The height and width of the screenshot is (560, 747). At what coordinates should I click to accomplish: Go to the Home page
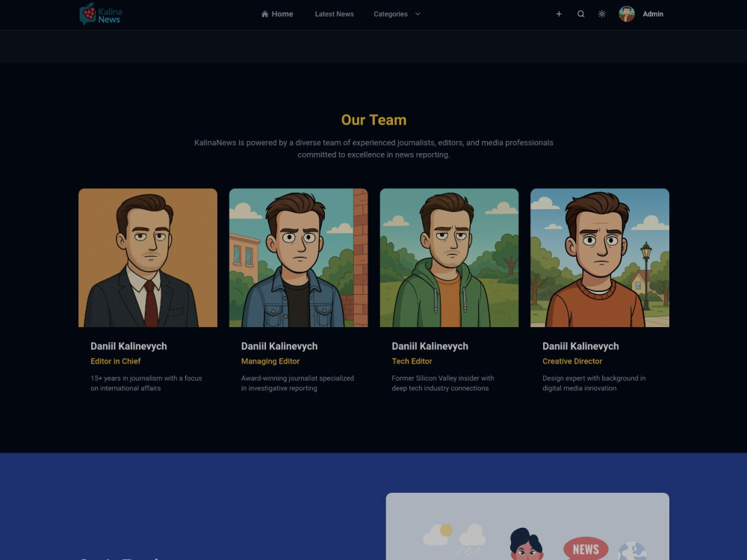coord(277,14)
